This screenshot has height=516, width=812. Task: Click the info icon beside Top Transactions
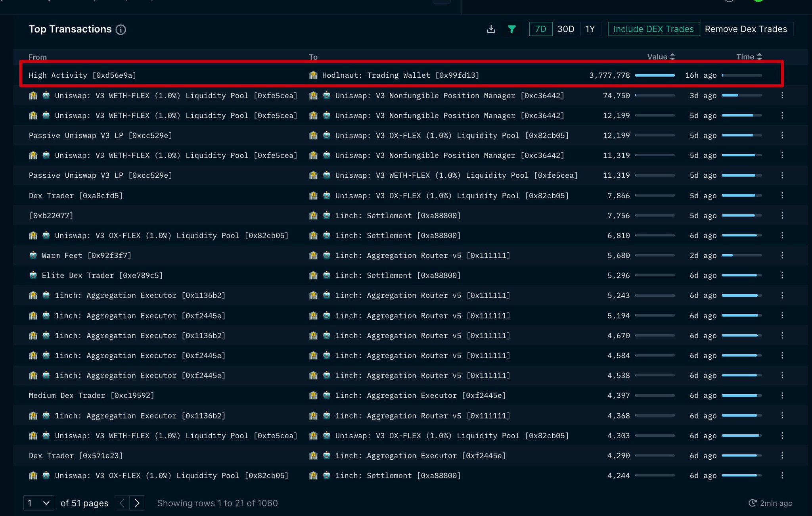121,30
